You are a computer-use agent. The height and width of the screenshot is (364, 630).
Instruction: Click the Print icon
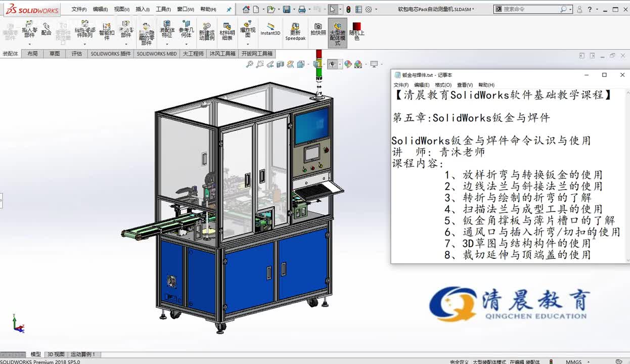(x=302, y=9)
